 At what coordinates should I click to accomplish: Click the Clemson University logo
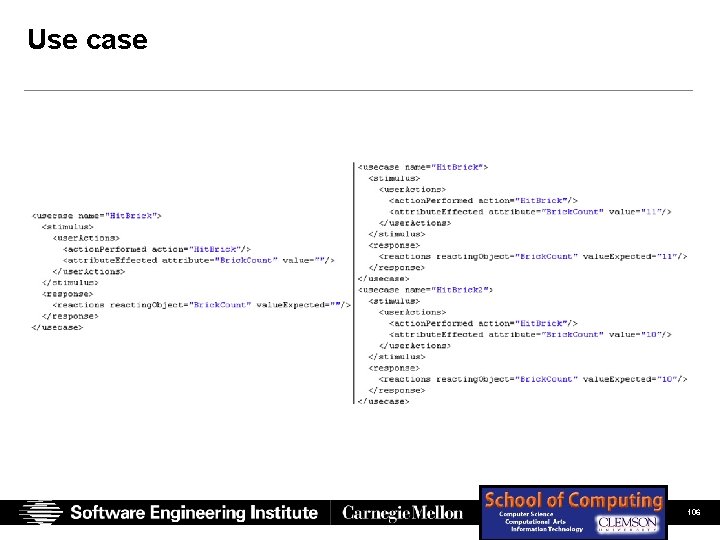pyautogui.click(x=627, y=523)
